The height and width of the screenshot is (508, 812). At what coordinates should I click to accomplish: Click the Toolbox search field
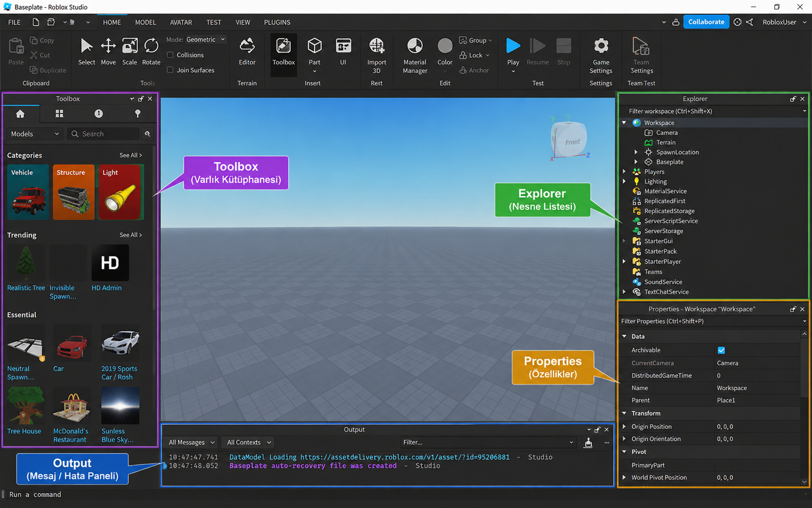click(x=104, y=134)
